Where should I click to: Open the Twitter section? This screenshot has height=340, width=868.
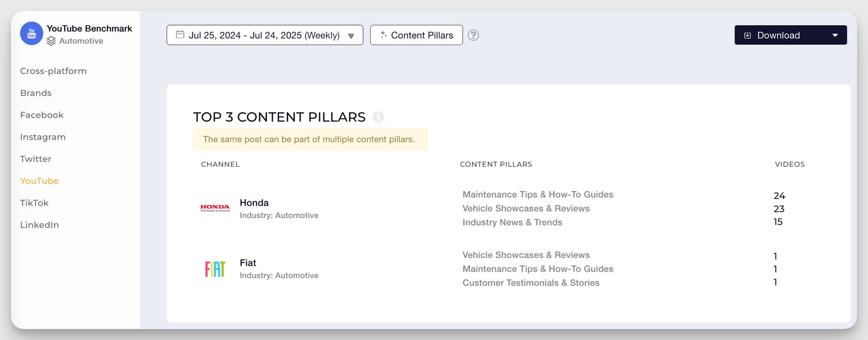[36, 159]
